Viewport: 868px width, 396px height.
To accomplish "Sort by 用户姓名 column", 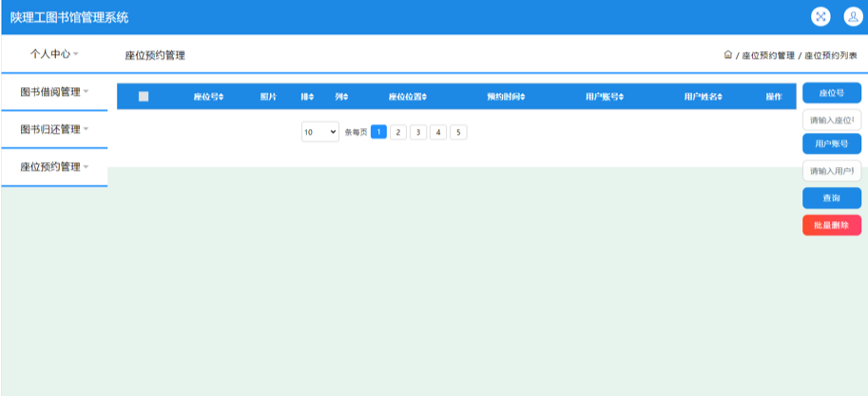I will (x=703, y=97).
